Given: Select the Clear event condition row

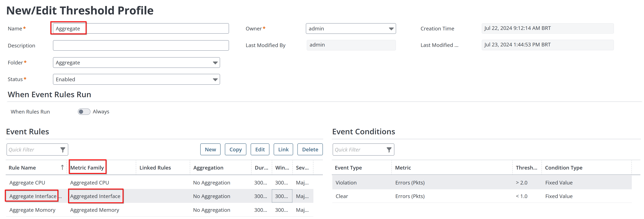Looking at the screenshot, I should tap(341, 196).
